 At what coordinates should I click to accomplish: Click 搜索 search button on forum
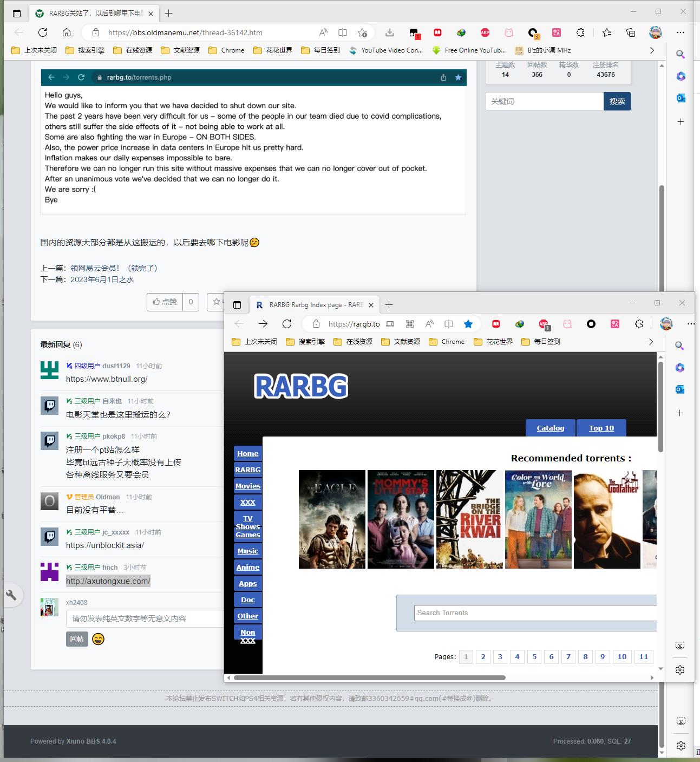pyautogui.click(x=617, y=101)
